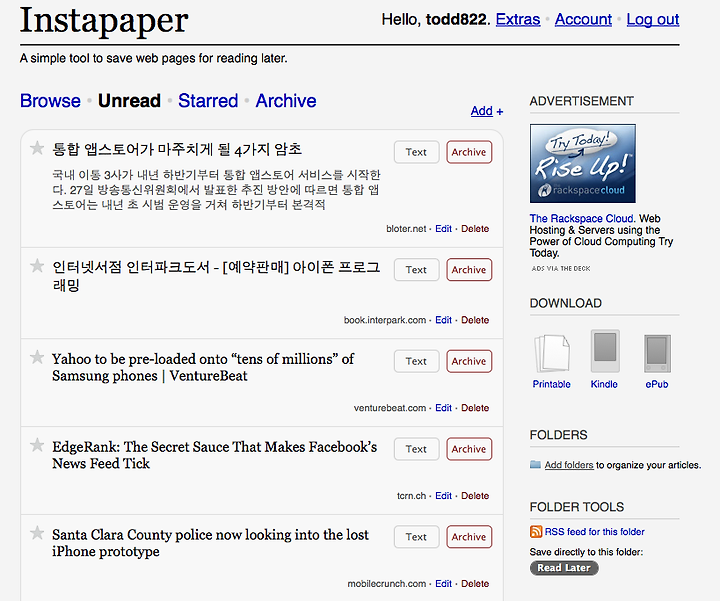Switch to the Archive tab
720x601 pixels.
[x=286, y=101]
